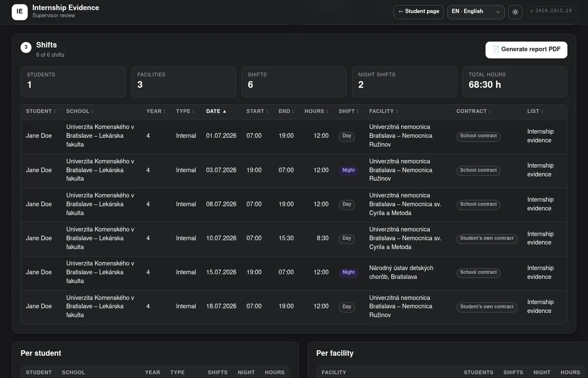Click Student's own contract tag on 10.07.2026 row
This screenshot has width=588, height=378.
coord(487,239)
